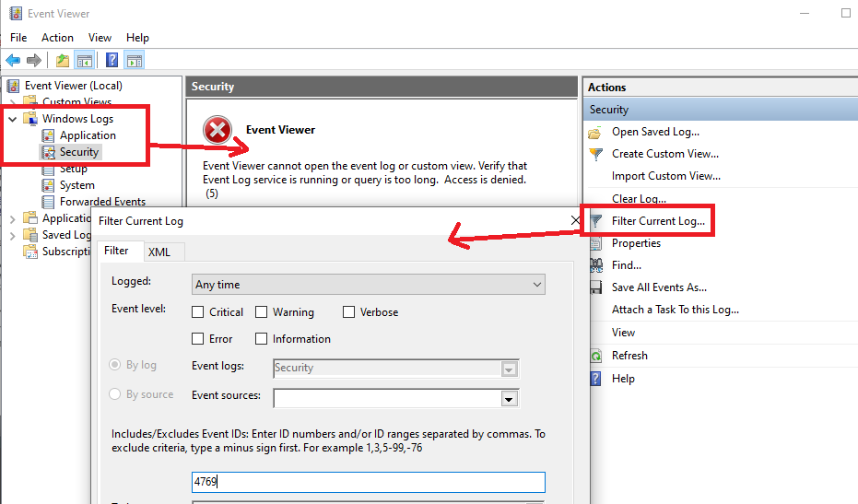Click the Create Custom View funnel icon
Screen dimensions: 858x504
(x=596, y=154)
